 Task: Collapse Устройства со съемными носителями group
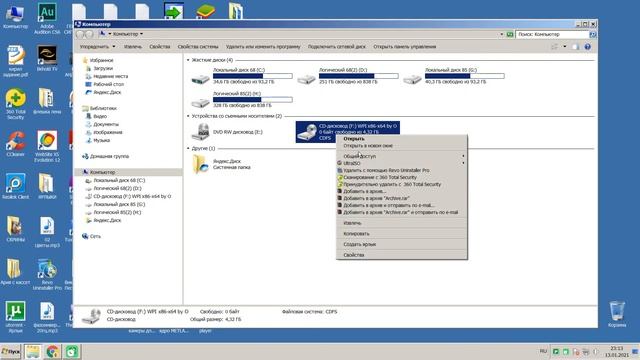188,116
